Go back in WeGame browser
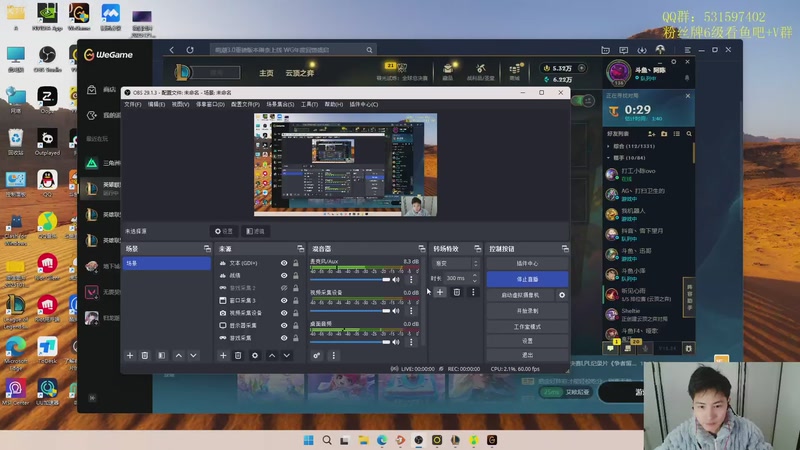 pos(172,50)
